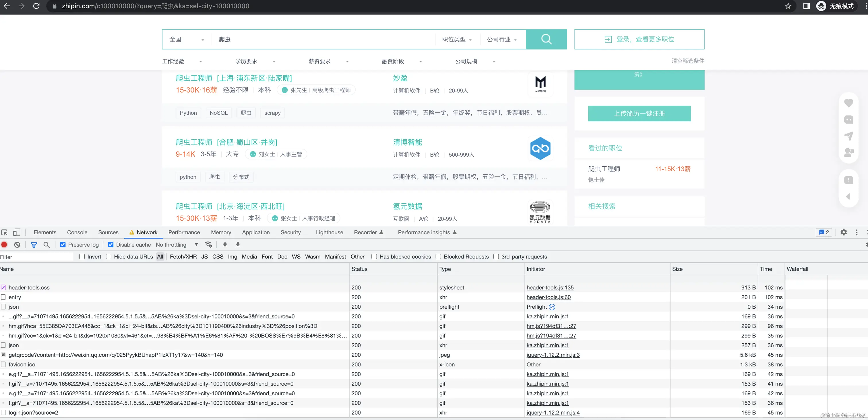The height and width of the screenshot is (420, 868).
Task: Open network search magnifier in DevTools
Action: tap(46, 245)
